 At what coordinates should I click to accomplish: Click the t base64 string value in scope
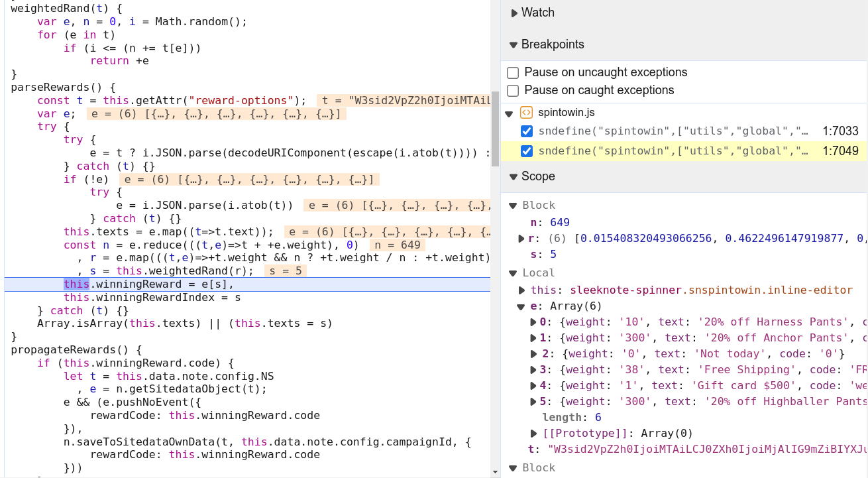click(x=707, y=449)
